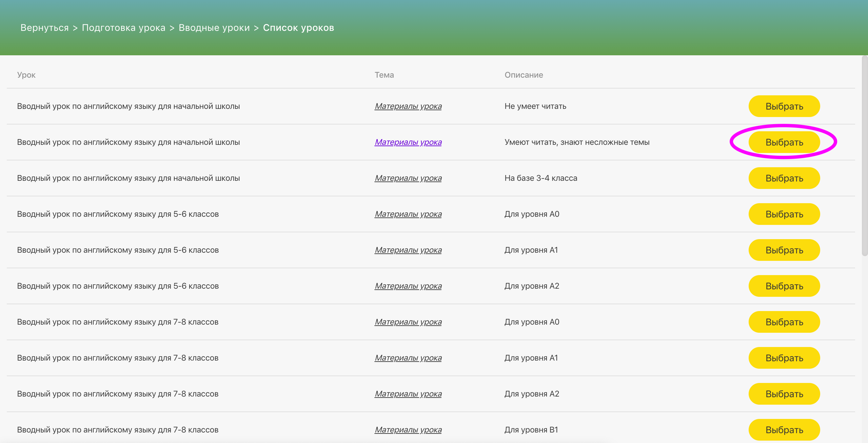Open Материалы урока for 5-6 классов level A0
The height and width of the screenshot is (443, 868).
[x=408, y=214]
